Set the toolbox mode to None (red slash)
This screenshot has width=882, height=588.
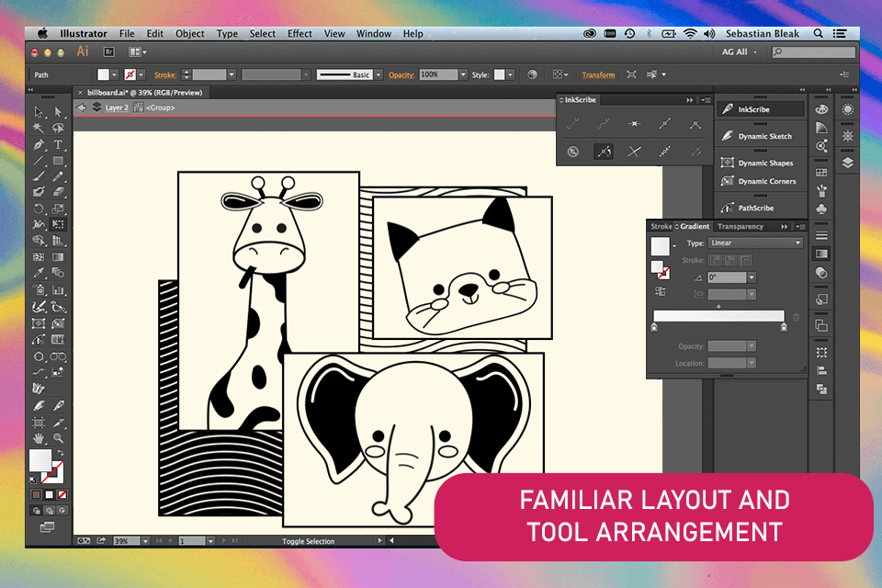(62, 496)
